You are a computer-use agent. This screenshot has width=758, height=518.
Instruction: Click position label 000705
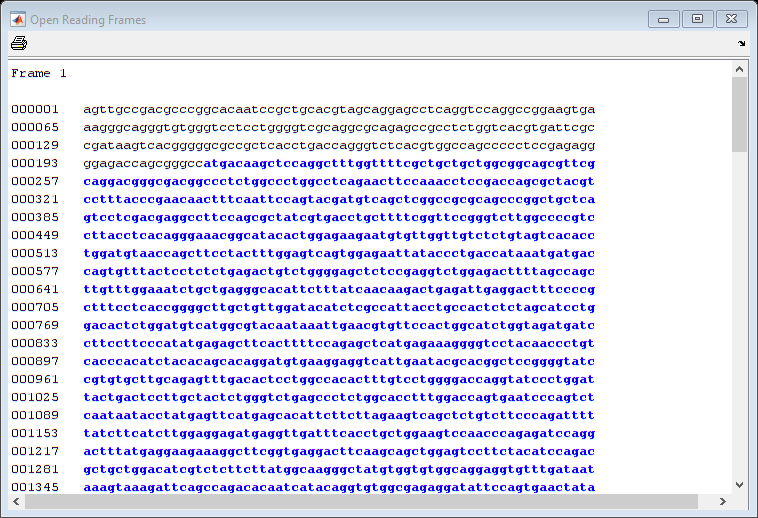(x=35, y=307)
